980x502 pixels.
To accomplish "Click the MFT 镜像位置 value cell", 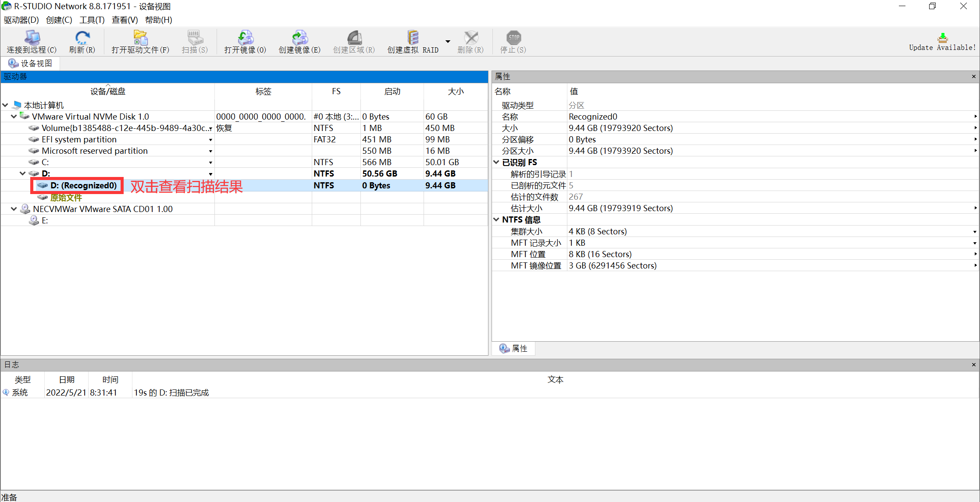I will click(773, 265).
